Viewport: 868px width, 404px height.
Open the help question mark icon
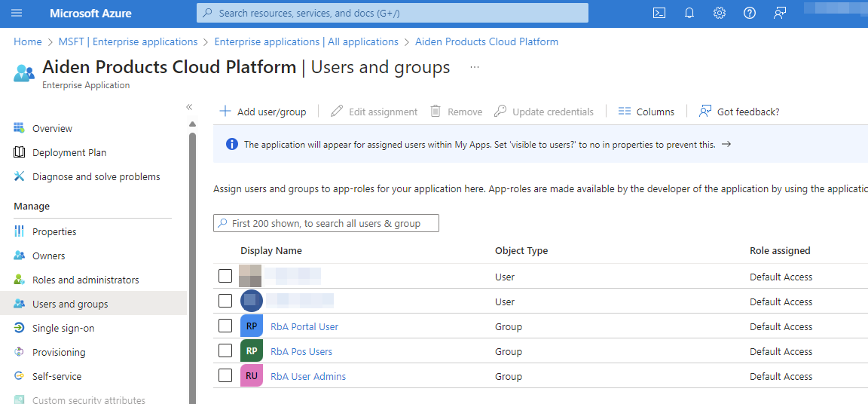(750, 13)
